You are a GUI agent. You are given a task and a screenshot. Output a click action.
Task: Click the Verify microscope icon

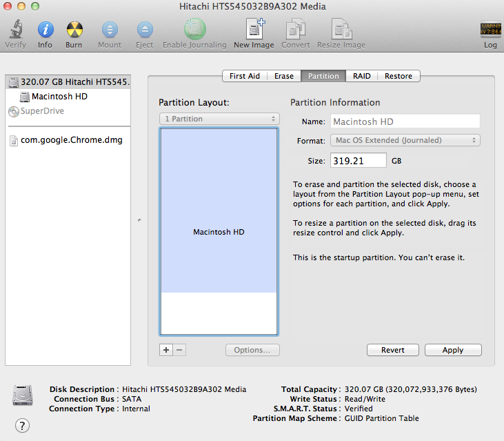(x=16, y=29)
